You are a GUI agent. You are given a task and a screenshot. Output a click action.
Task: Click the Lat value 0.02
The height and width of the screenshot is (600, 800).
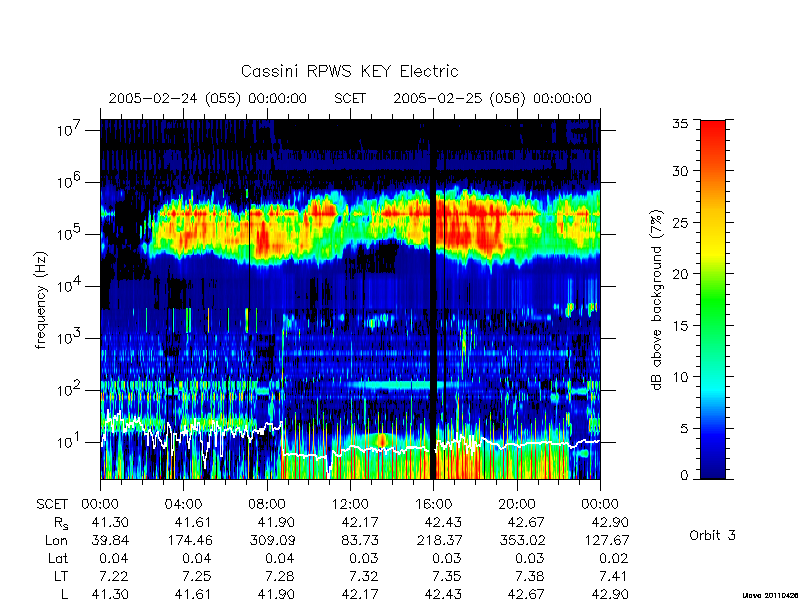tap(613, 559)
